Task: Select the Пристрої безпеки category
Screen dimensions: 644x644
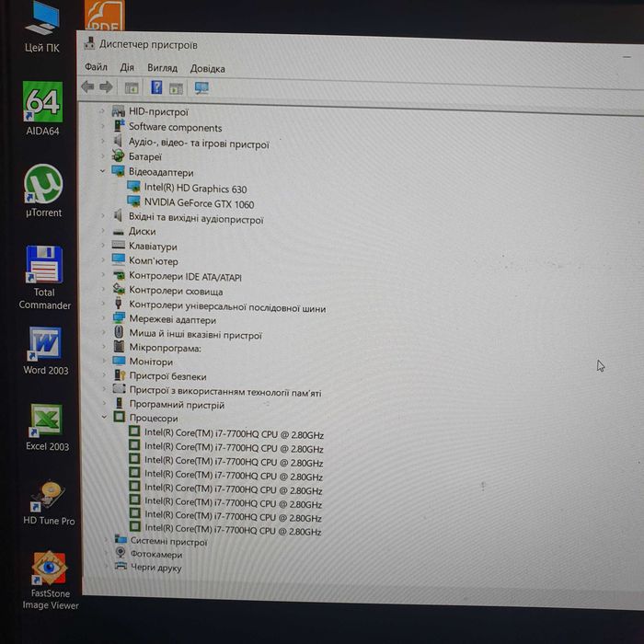Action: point(167,376)
